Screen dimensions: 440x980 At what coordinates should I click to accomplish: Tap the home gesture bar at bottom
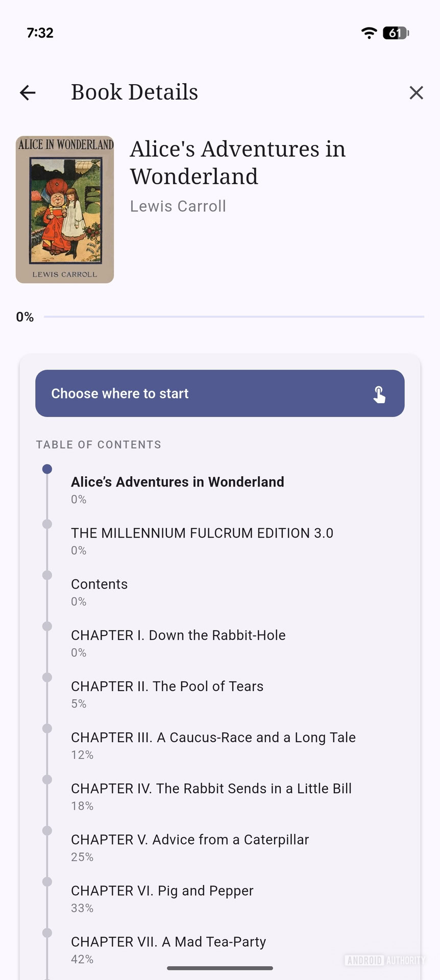pyautogui.click(x=219, y=964)
